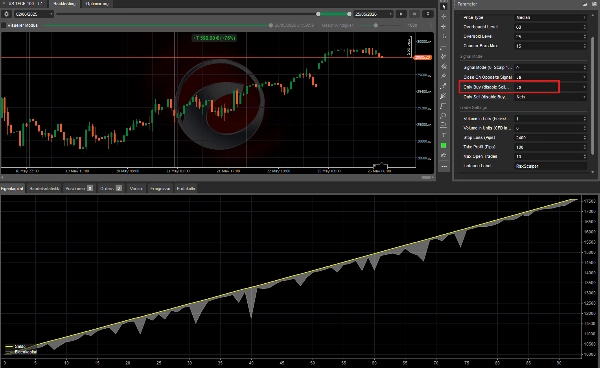Screen dimensions: 600x368
Task: Click the right handle of date range slider
Action: tap(349, 14)
